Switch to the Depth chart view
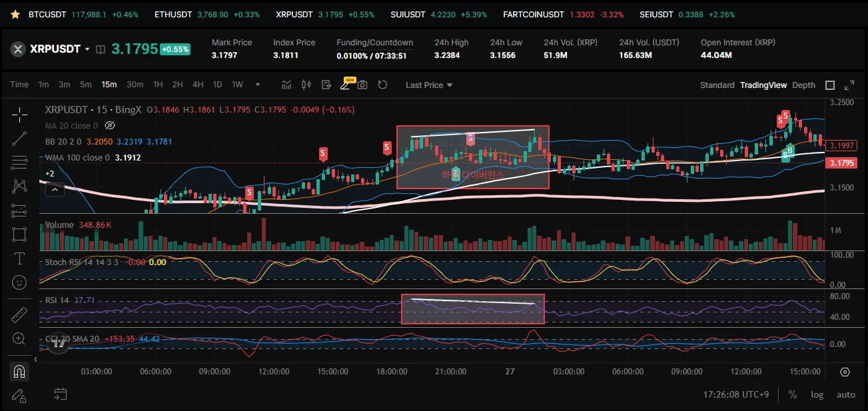This screenshot has width=868, height=411. (x=803, y=85)
